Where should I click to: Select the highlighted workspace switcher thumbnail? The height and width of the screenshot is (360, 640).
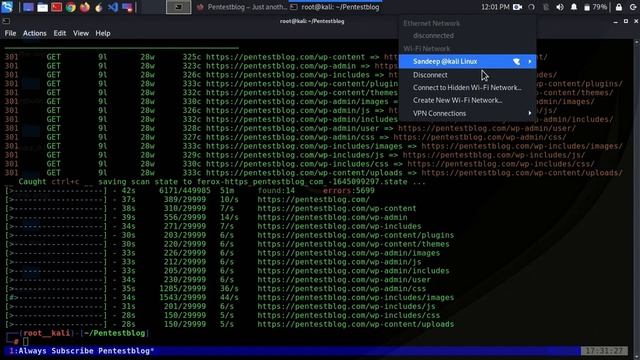(x=178, y=7)
